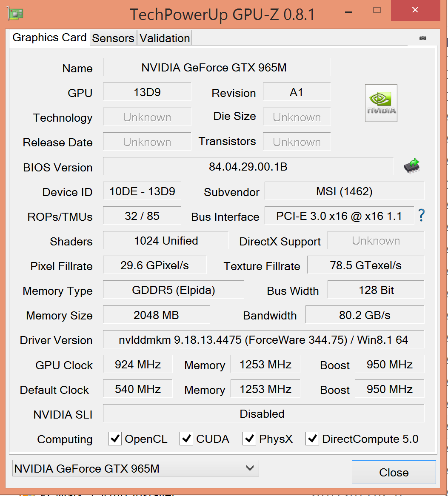Toggle the PhysX checkbox
The width and height of the screenshot is (448, 496).
point(249,439)
